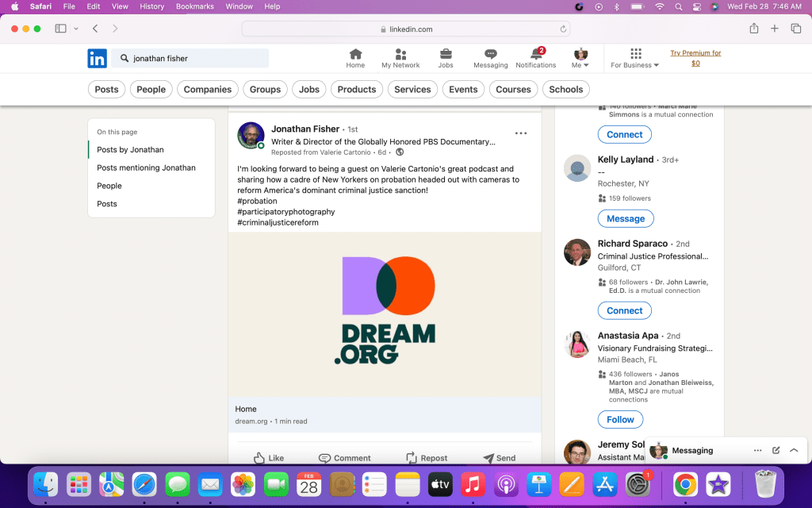Select the People filter pill
Image resolution: width=812 pixels, height=508 pixels.
click(x=151, y=90)
